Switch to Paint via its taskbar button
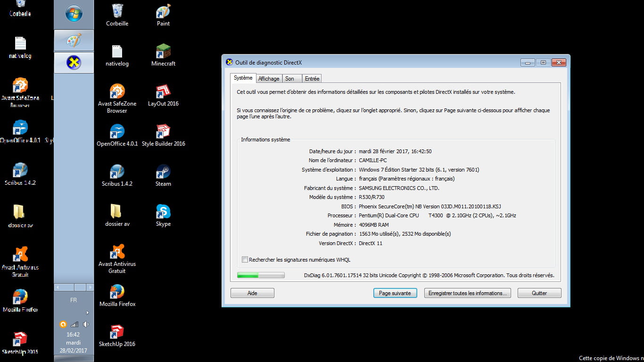 pyautogui.click(x=74, y=40)
